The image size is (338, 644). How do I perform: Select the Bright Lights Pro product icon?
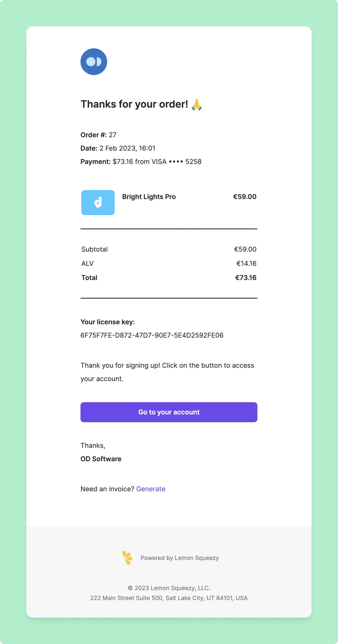pos(98,202)
